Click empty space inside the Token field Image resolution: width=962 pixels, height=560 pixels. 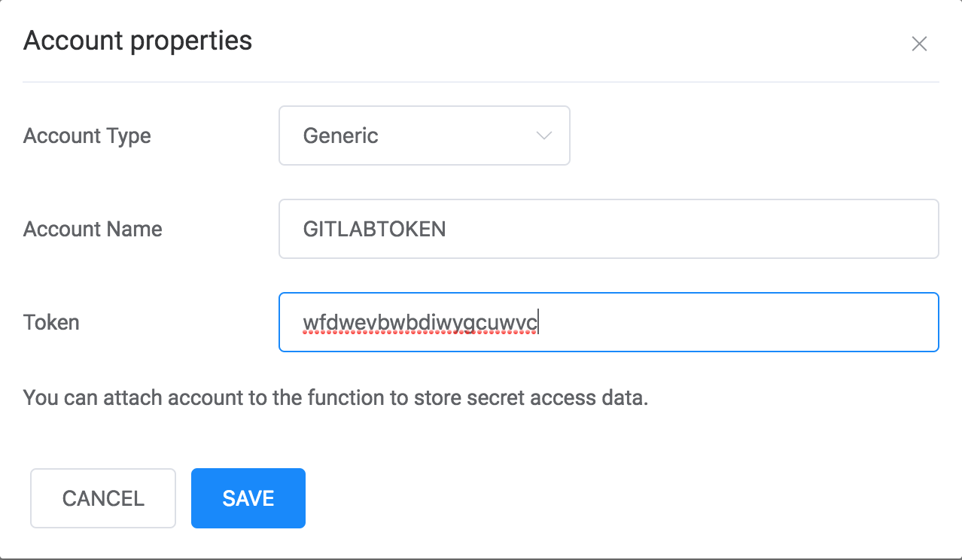pyautogui.click(x=738, y=322)
